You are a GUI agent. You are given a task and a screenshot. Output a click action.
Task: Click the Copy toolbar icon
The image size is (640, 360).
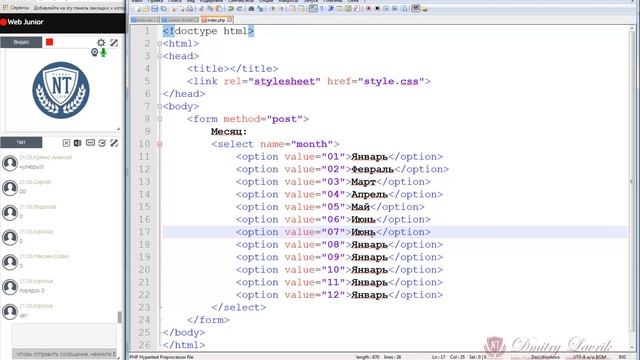pos(210,9)
